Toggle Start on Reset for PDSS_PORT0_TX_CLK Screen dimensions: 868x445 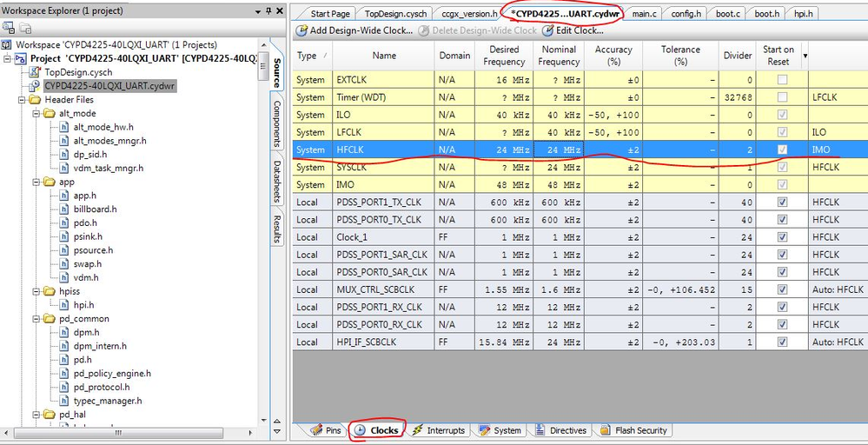782,220
